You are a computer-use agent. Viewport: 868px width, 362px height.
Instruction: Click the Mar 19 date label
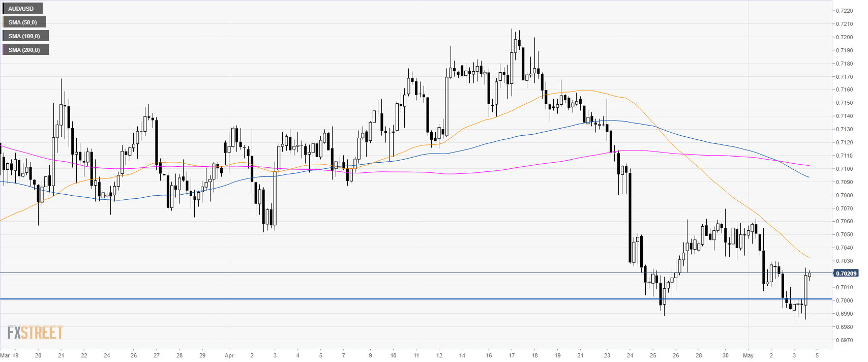tap(9, 355)
